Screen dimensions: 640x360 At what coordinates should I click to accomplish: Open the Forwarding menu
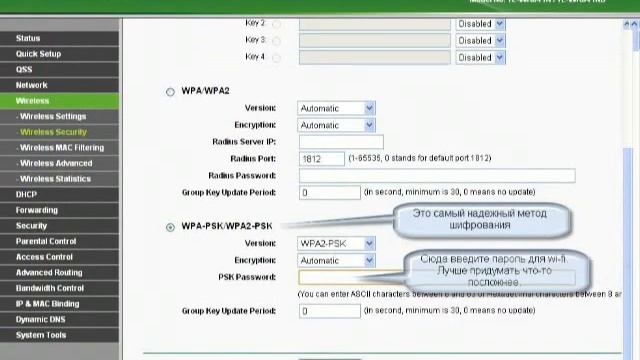pos(60,210)
